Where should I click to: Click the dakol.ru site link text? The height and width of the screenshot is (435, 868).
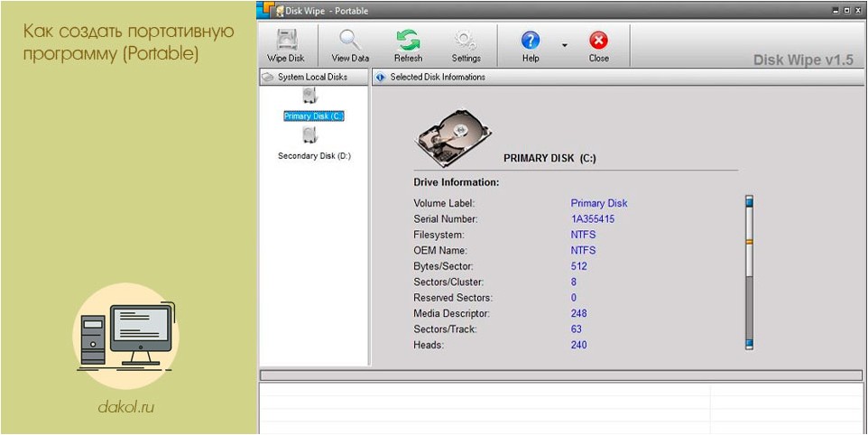(x=125, y=407)
